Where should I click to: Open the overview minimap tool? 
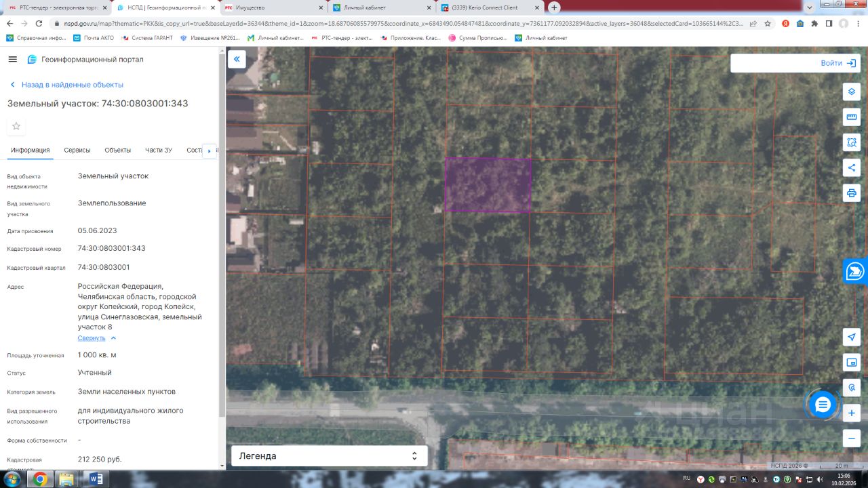852,362
